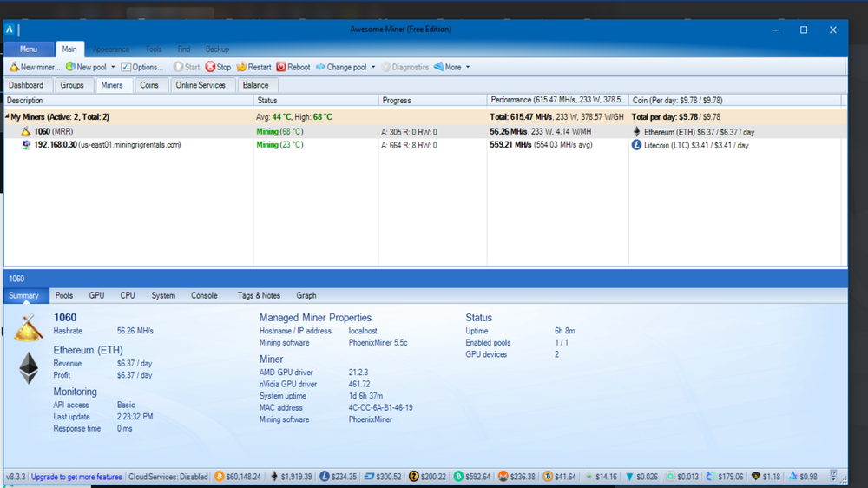
Task: Click the Bitcoin price icon in status bar
Action: tap(220, 477)
